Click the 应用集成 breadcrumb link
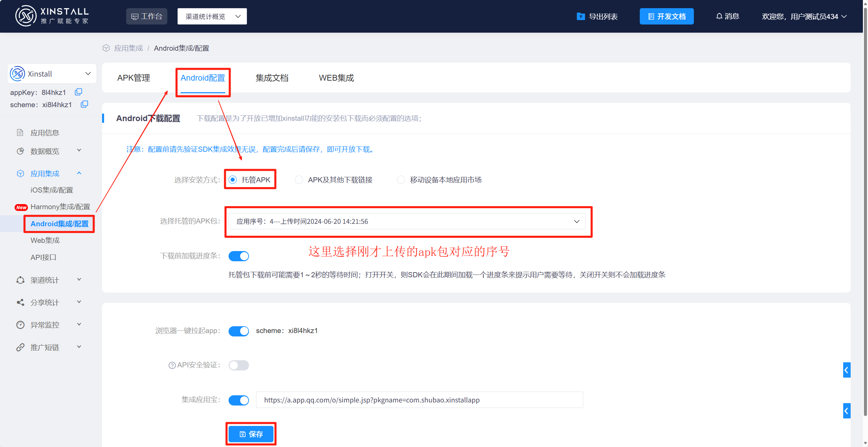The width and height of the screenshot is (868, 447). 129,48
